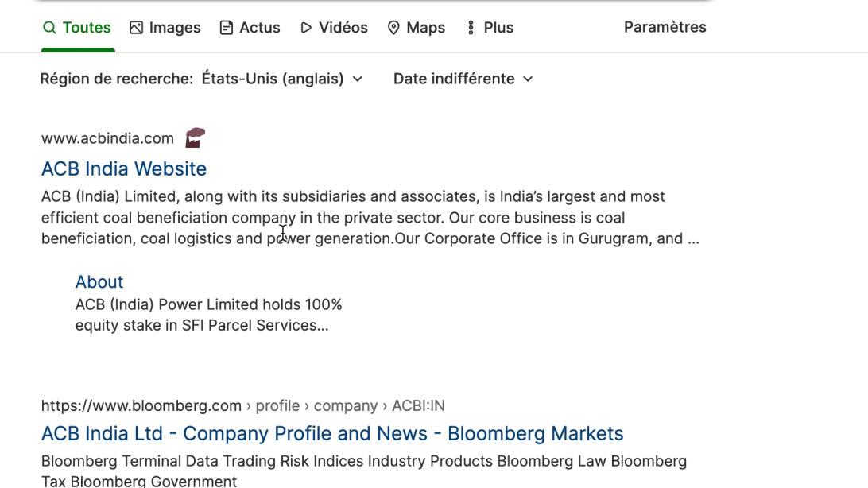
Task: Click the www.acbindia.com URL text
Action: point(107,138)
